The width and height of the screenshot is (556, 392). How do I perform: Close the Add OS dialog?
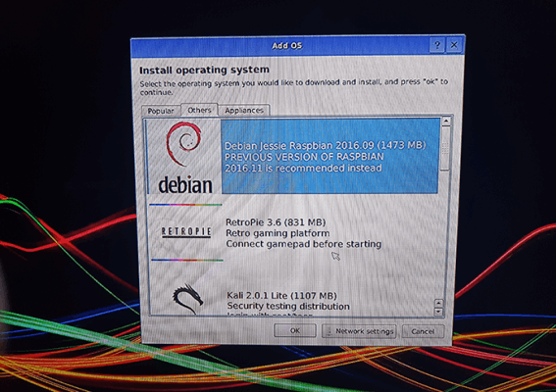[x=454, y=45]
